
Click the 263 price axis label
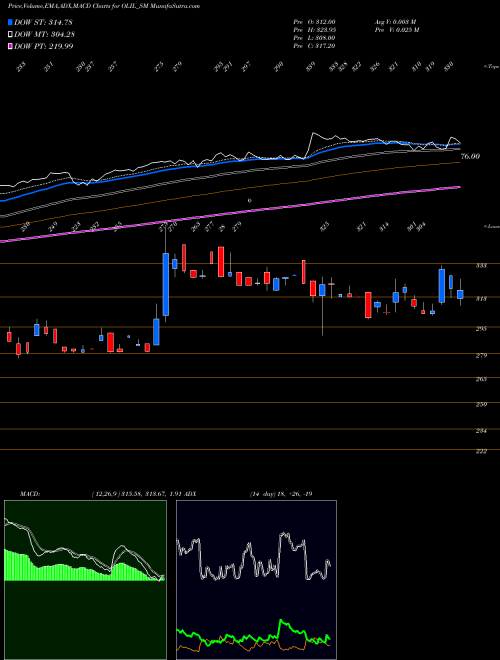coord(481,379)
